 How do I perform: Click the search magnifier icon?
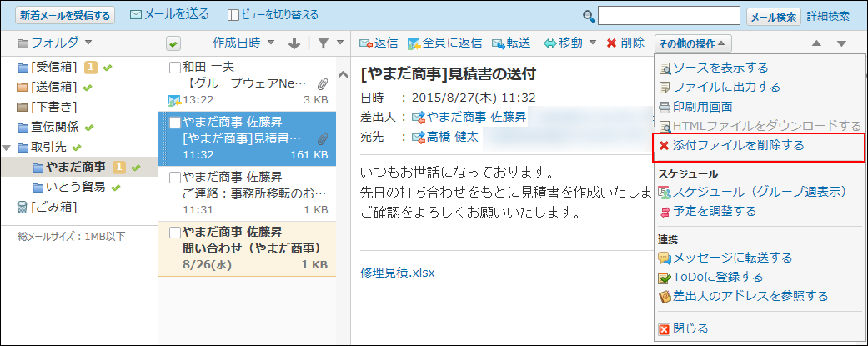(590, 16)
